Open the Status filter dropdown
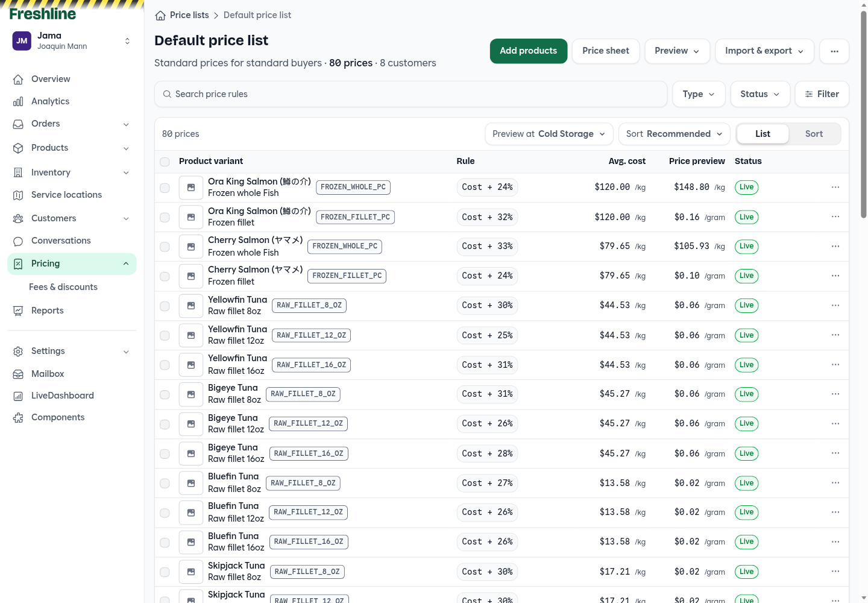Viewport: 868px width, 603px height. pos(760,94)
